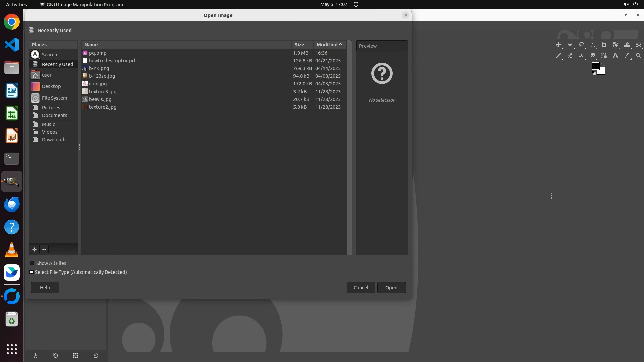Image resolution: width=644 pixels, height=362 pixels.
Task: Click the Open button
Action: 391,288
